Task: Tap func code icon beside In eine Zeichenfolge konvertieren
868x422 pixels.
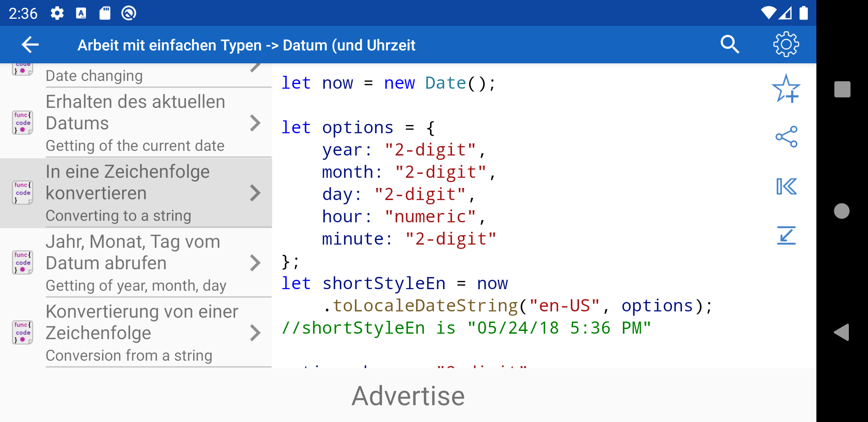Action: [x=22, y=193]
